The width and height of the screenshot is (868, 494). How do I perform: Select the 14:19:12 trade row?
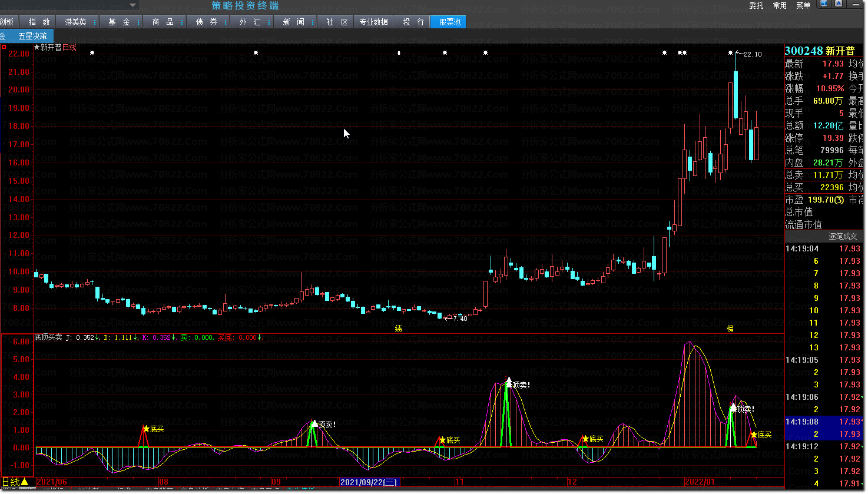(824, 446)
